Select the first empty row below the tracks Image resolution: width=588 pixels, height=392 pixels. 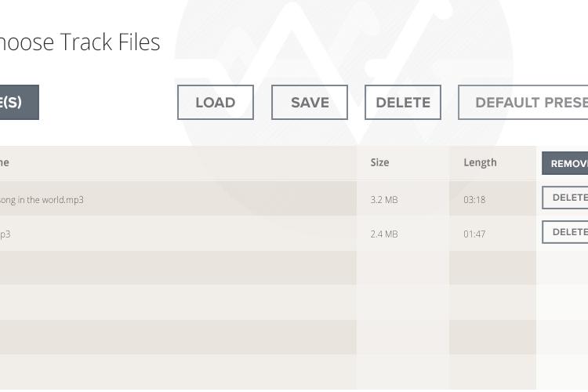268,268
